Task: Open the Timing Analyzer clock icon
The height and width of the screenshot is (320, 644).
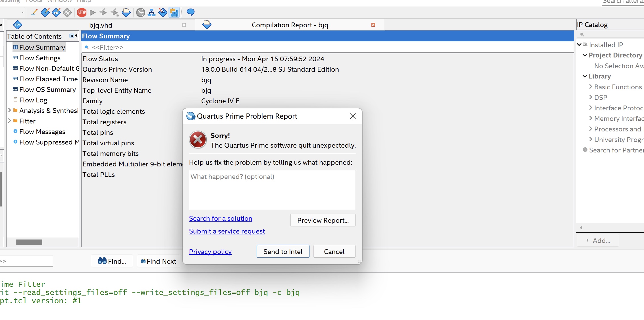Action: pyautogui.click(x=140, y=13)
